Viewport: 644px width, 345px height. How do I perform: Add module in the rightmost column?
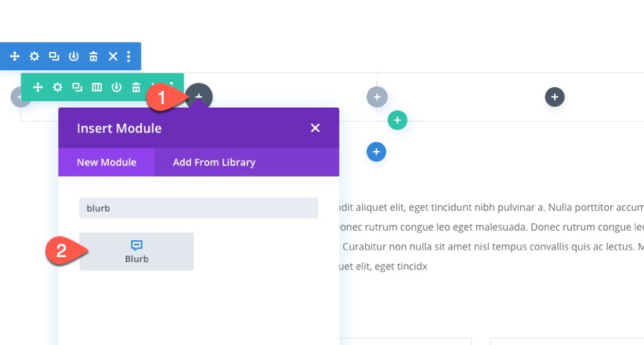555,96
